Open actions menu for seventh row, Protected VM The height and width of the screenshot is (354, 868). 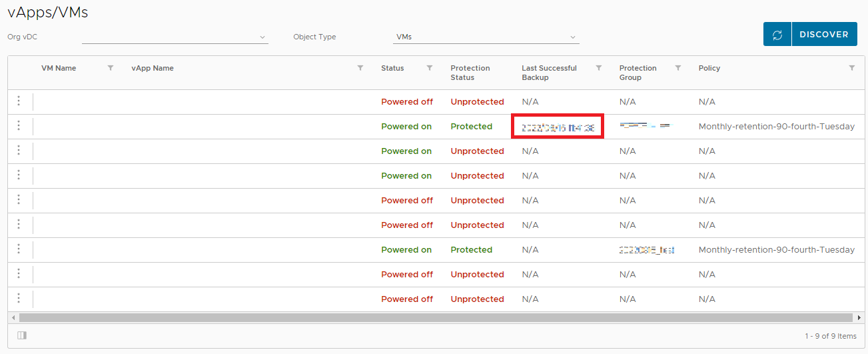pos(19,249)
